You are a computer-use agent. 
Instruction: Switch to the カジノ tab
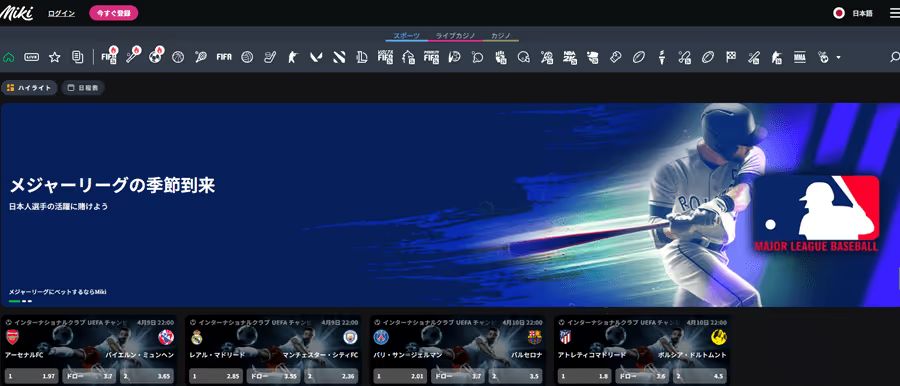click(501, 36)
